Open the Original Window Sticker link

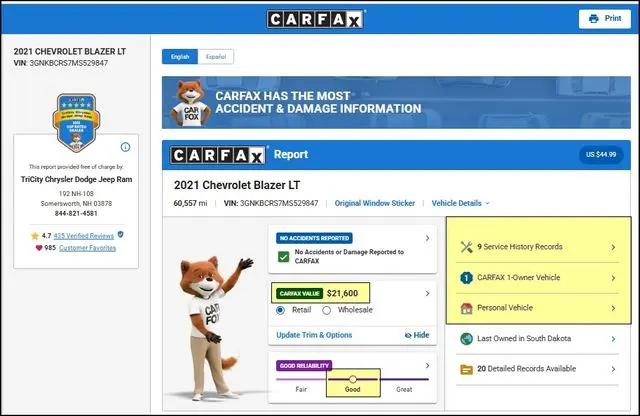point(375,203)
